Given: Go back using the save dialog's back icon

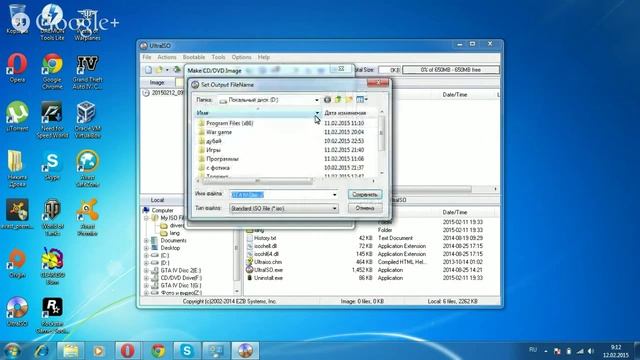Looking at the screenshot, I should pyautogui.click(x=327, y=100).
